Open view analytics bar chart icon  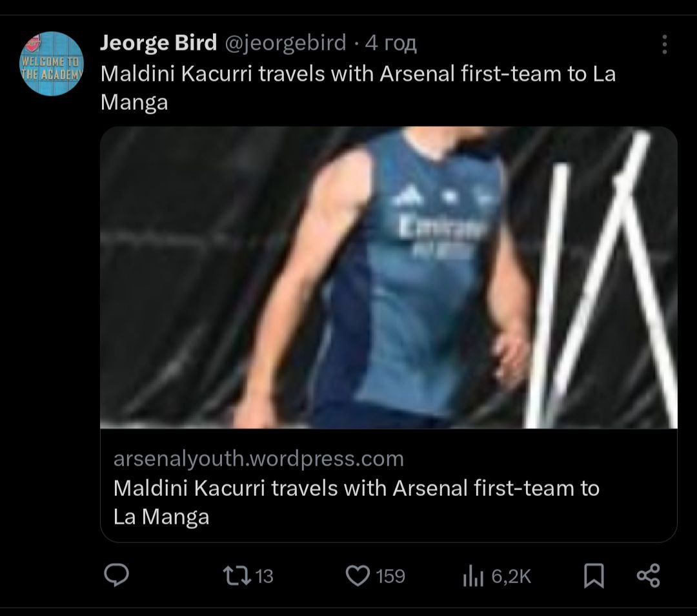(x=473, y=576)
